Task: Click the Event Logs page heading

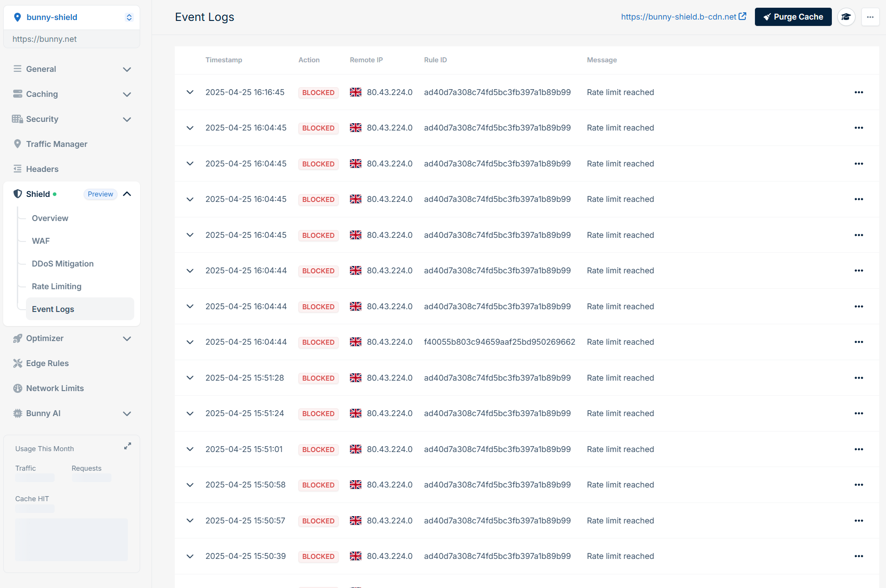Action: click(205, 17)
